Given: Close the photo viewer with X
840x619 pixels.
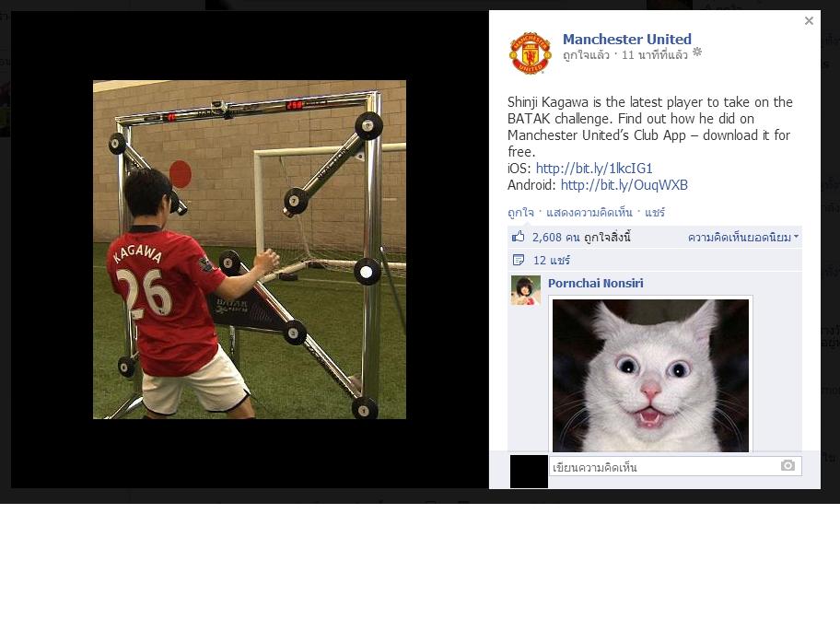Looking at the screenshot, I should (x=809, y=20).
